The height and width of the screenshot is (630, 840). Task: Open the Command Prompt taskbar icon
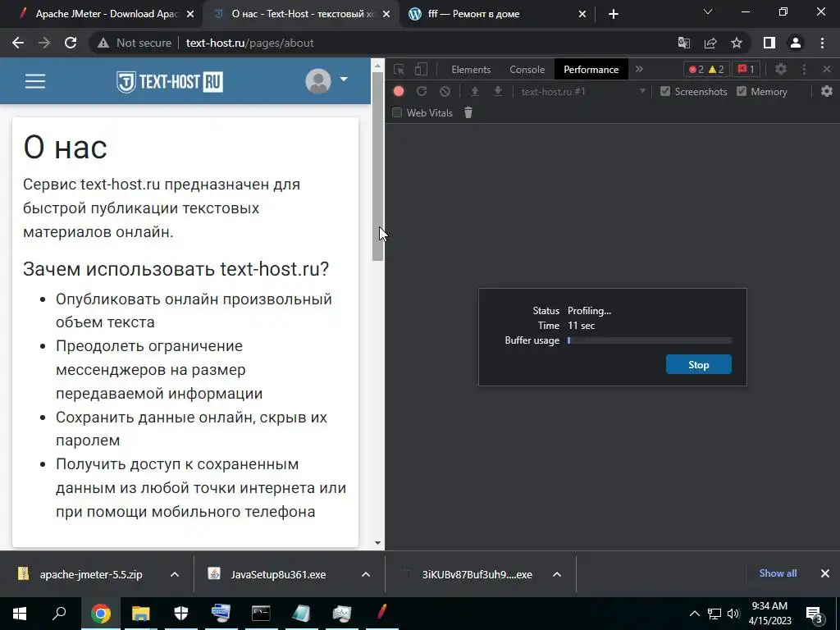pyautogui.click(x=261, y=614)
